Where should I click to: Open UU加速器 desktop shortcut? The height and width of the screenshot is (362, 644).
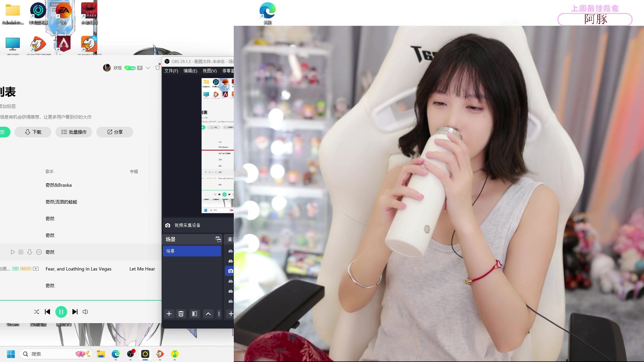coord(38,14)
